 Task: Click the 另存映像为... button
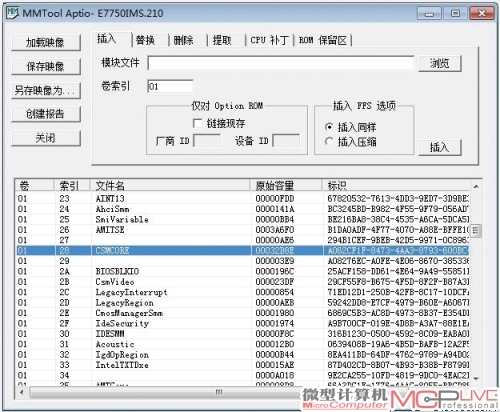click(46, 90)
